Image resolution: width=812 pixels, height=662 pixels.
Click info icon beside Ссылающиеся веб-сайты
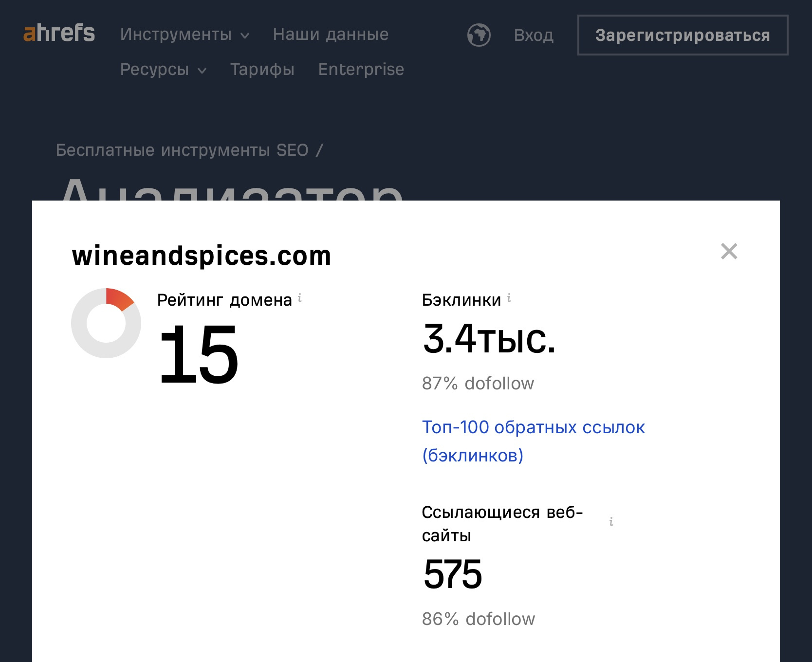click(x=611, y=522)
